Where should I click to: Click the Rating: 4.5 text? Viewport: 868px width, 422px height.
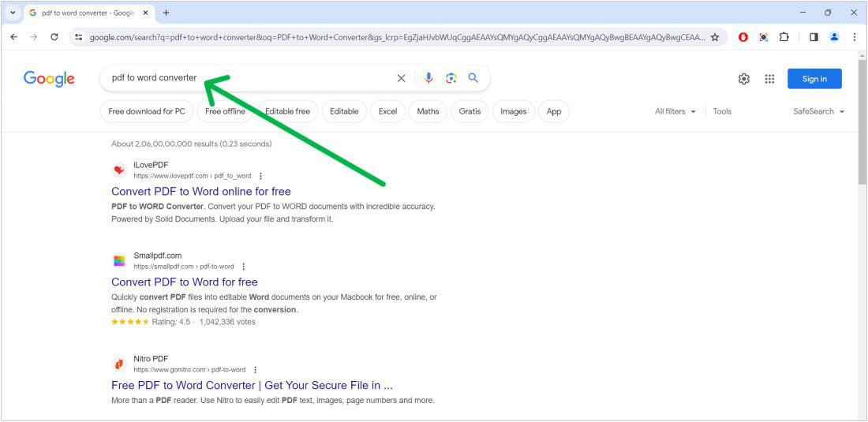tap(171, 322)
